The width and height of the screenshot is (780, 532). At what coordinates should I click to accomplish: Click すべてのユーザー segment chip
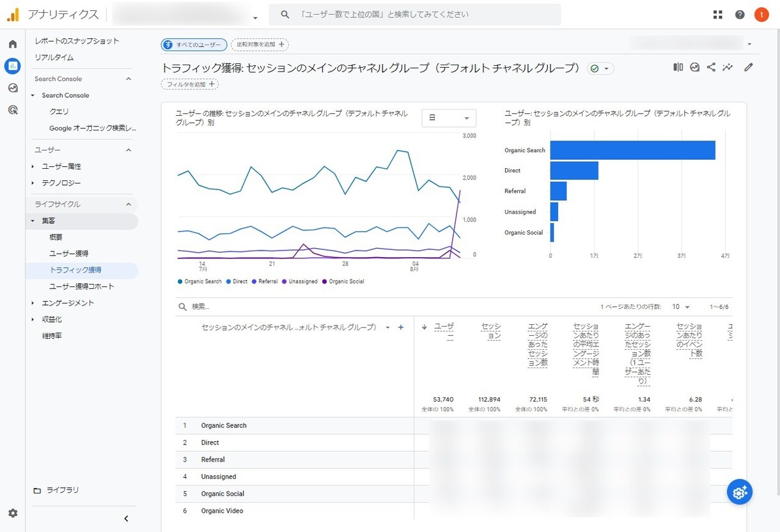pos(194,45)
